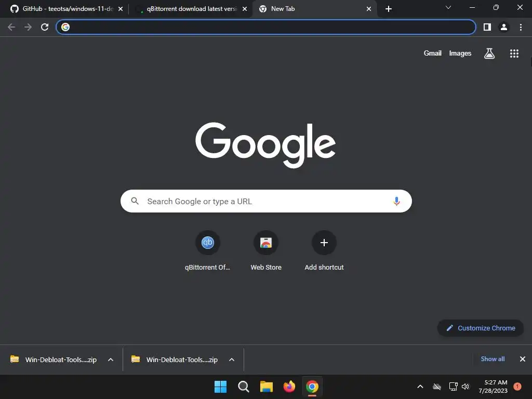Expand options for first Win-Debloat-Tools download
This screenshot has height=399, width=532.
tap(111, 360)
